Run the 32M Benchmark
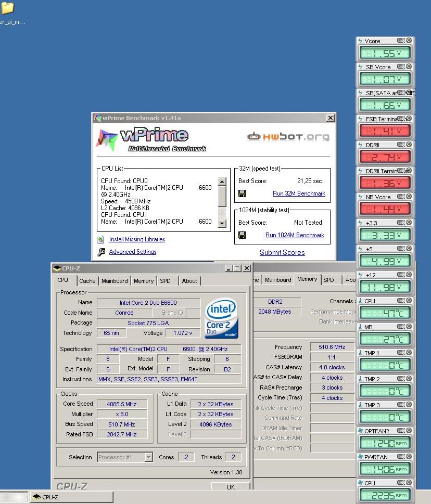The height and width of the screenshot is (504, 431). click(x=299, y=193)
